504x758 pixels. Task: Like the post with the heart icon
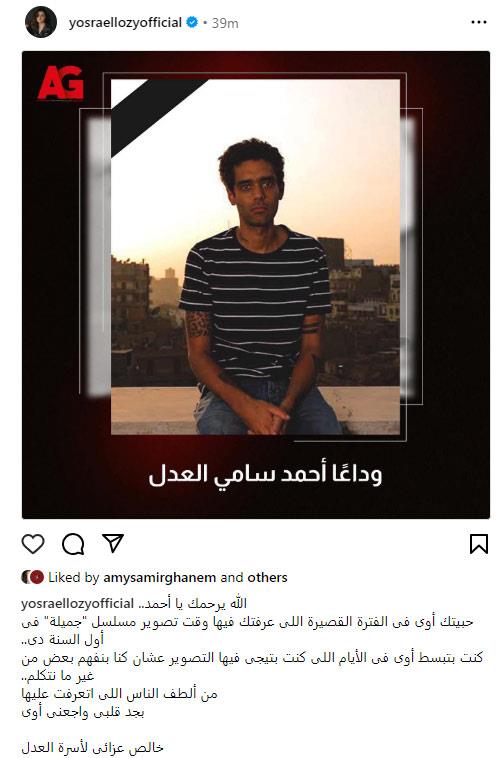(33, 544)
